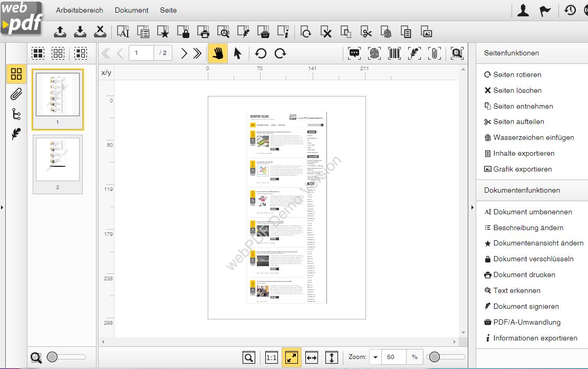The height and width of the screenshot is (369, 588).
Task: Rotate page counterclockwise
Action: tap(261, 53)
